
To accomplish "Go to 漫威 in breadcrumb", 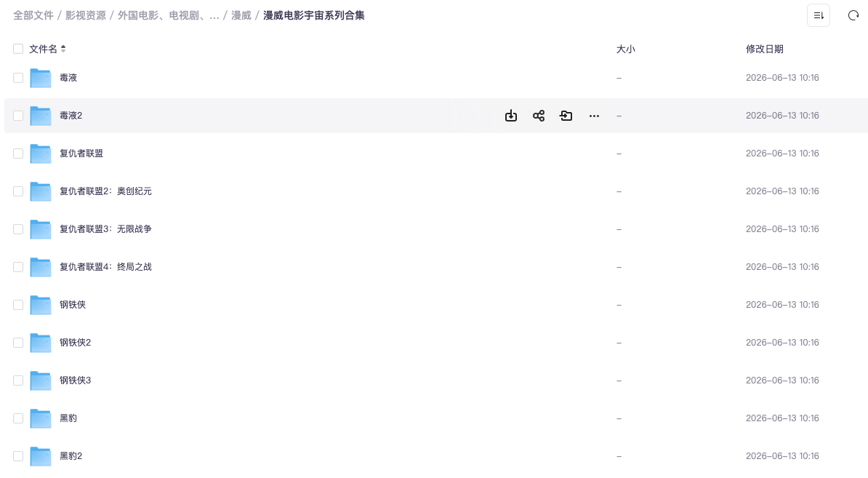I will [241, 15].
